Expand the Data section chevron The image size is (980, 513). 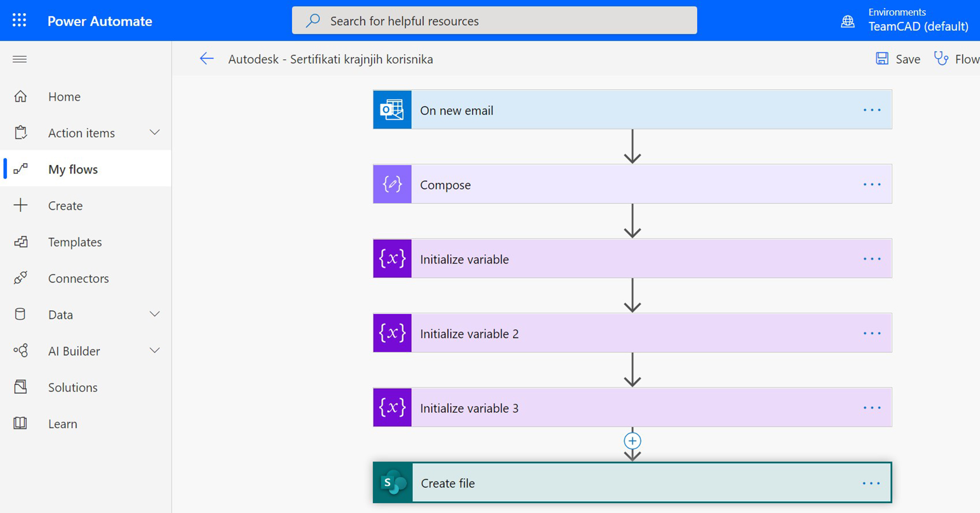click(155, 314)
